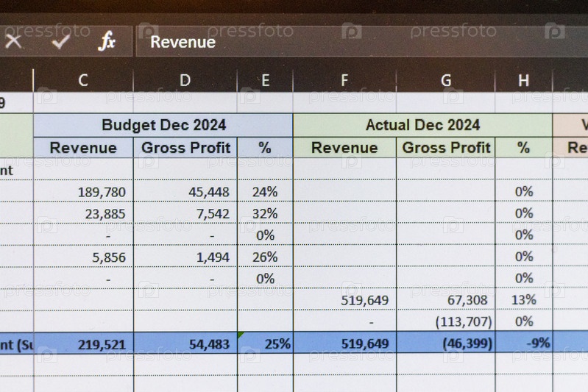Open Insert Function fx icon
Screen dimensions: 588x392
(107, 41)
